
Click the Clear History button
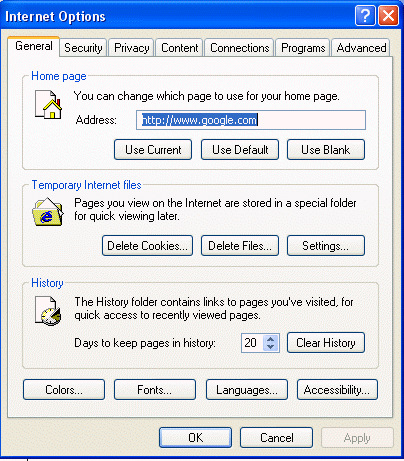(x=326, y=343)
